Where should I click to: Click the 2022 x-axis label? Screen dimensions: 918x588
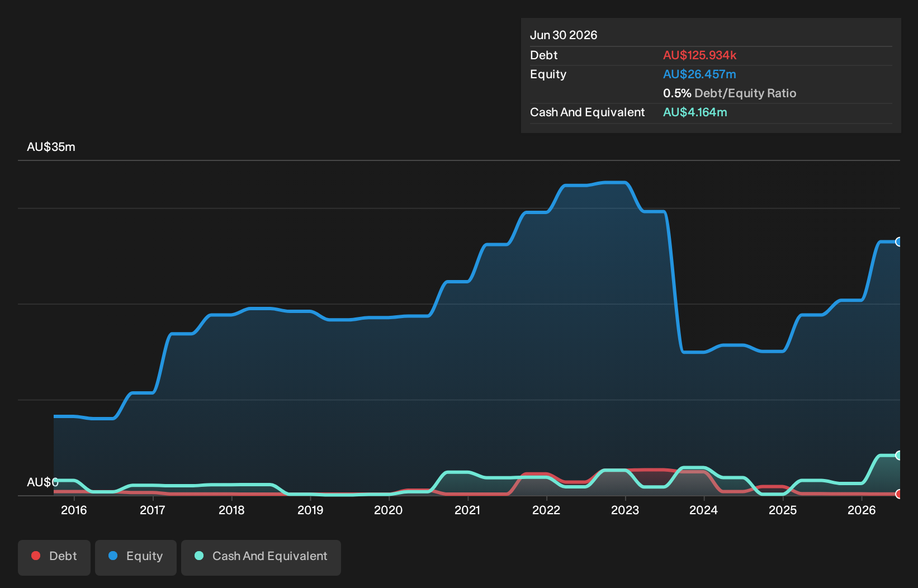[x=546, y=510]
